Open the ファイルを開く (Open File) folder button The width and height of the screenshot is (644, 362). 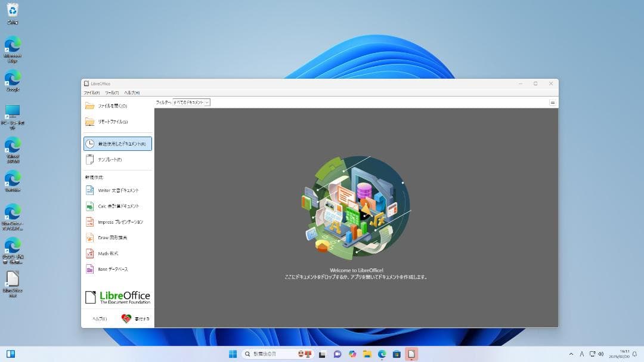pos(117,106)
